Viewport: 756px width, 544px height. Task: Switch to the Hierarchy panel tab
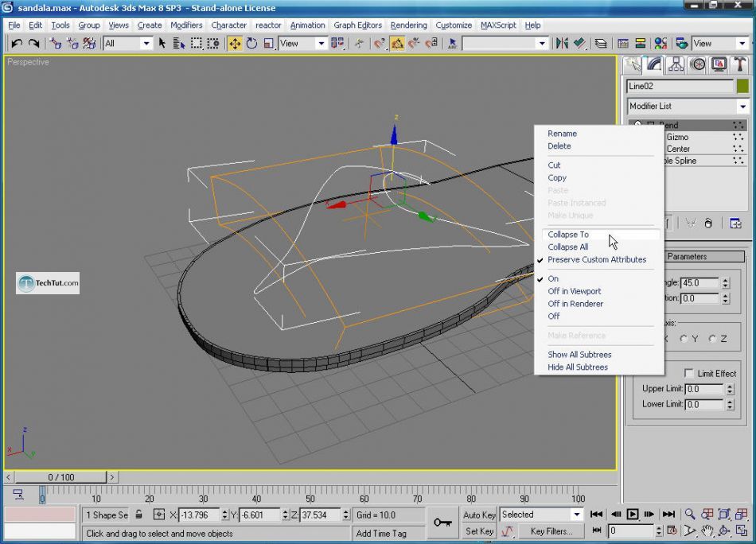pos(676,65)
